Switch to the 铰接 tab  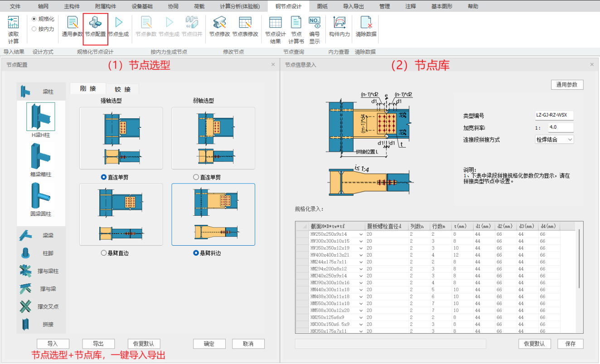pyautogui.click(x=122, y=89)
